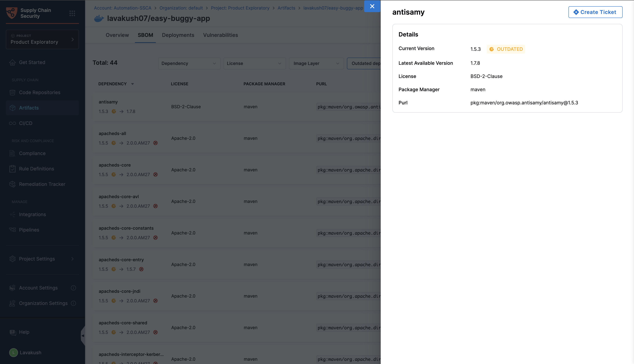The image size is (634, 364).
Task: Click the Artifacts cube icon
Action: pyautogui.click(x=12, y=108)
